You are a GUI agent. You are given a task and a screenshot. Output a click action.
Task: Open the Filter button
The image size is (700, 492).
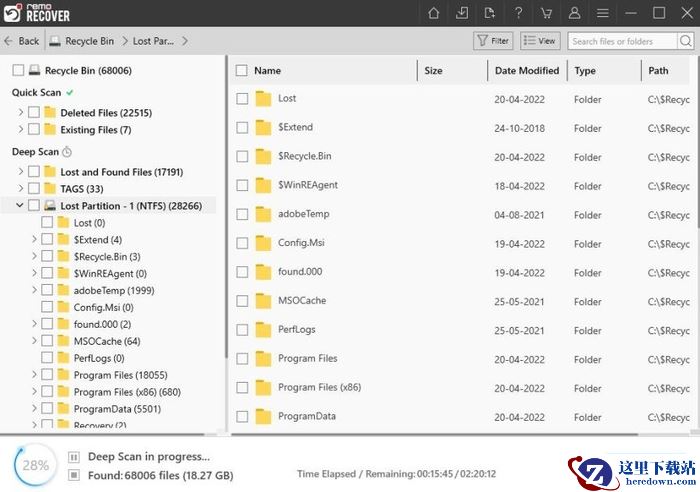[x=493, y=41]
